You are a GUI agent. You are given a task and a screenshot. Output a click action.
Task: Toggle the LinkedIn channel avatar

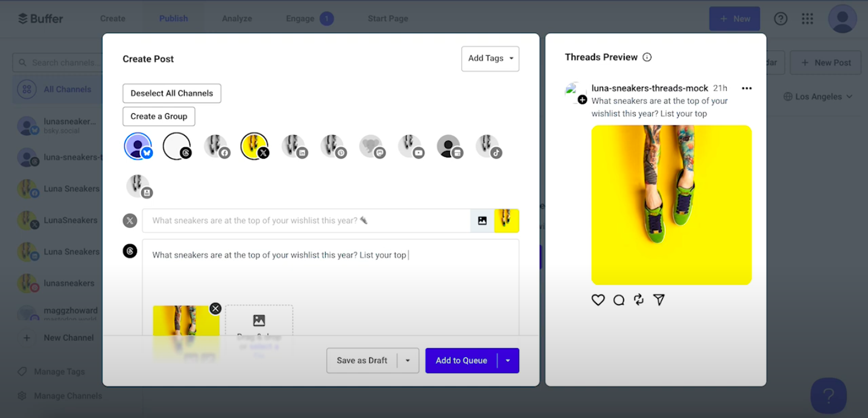[x=294, y=147]
